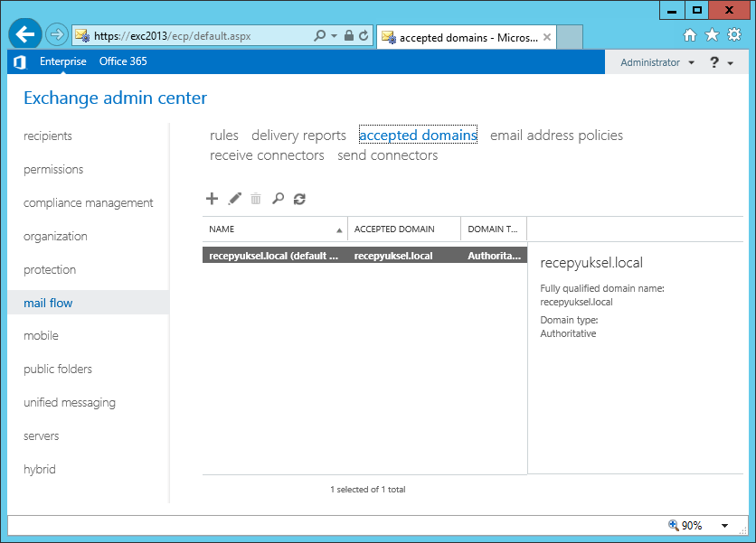Select accepted domains tab
The height and width of the screenshot is (543, 756).
point(418,135)
